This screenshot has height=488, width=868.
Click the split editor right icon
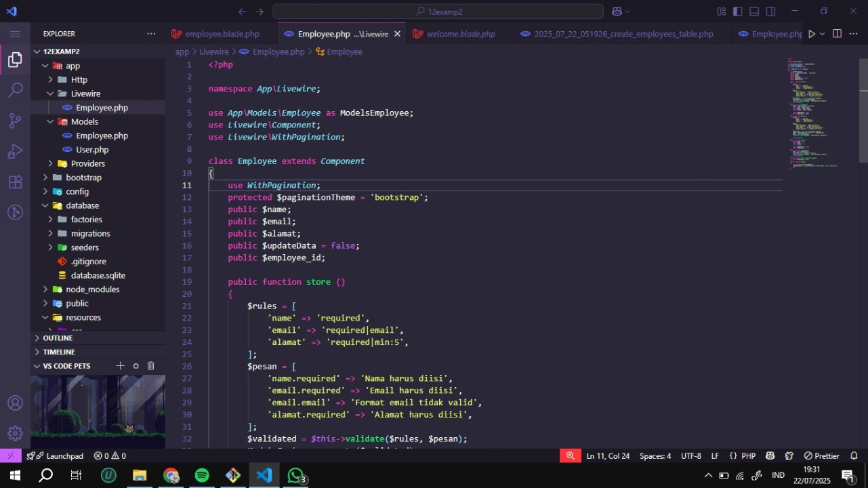coord(837,34)
